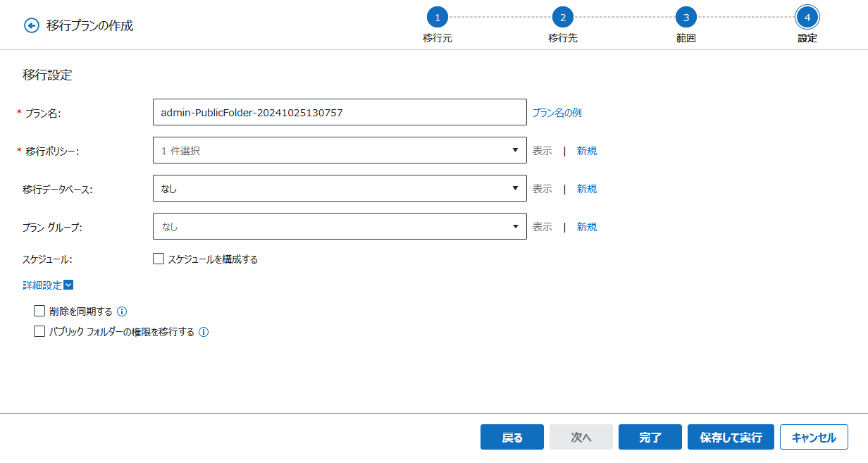This screenshot has height=463, width=868.
Task: Go to step 2 移行先 circle
Action: point(562,18)
